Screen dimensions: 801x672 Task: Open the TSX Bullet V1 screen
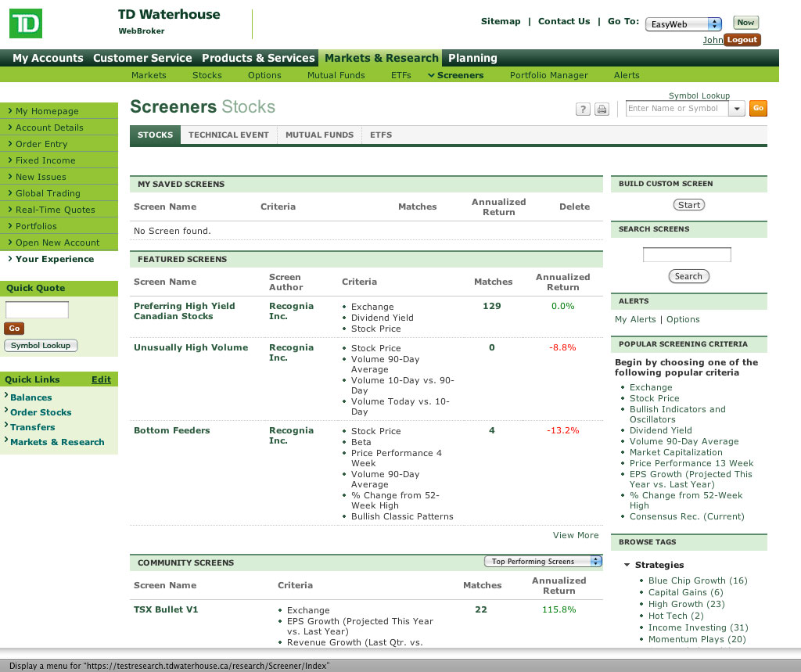(x=166, y=609)
